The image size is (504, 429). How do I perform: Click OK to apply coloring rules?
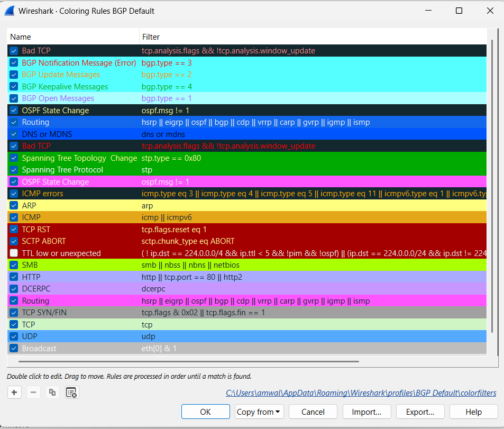click(x=205, y=412)
